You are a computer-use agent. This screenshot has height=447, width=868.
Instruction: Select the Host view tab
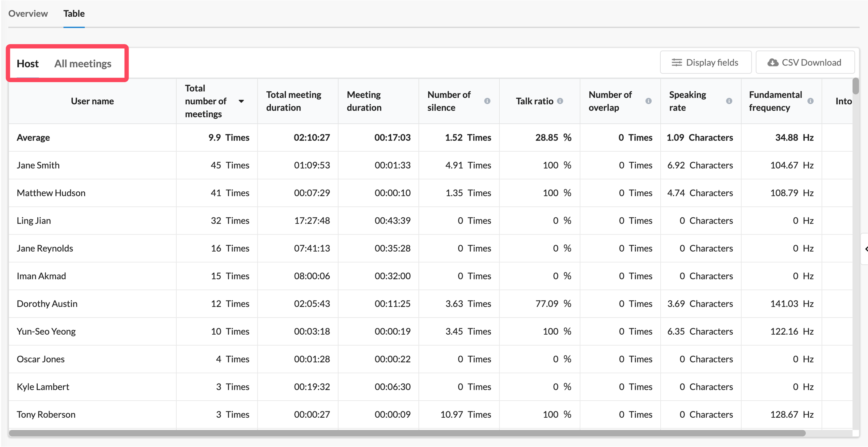[28, 64]
